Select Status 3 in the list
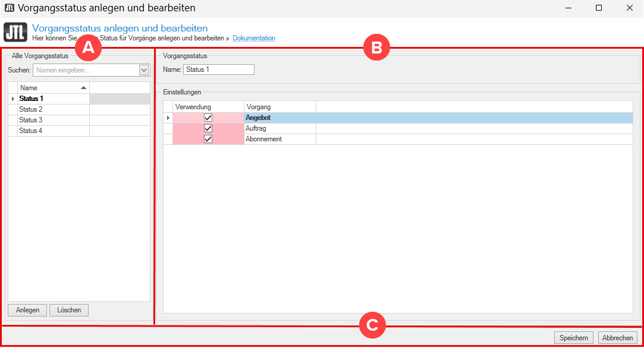Image resolution: width=644 pixels, height=348 pixels. [31, 120]
